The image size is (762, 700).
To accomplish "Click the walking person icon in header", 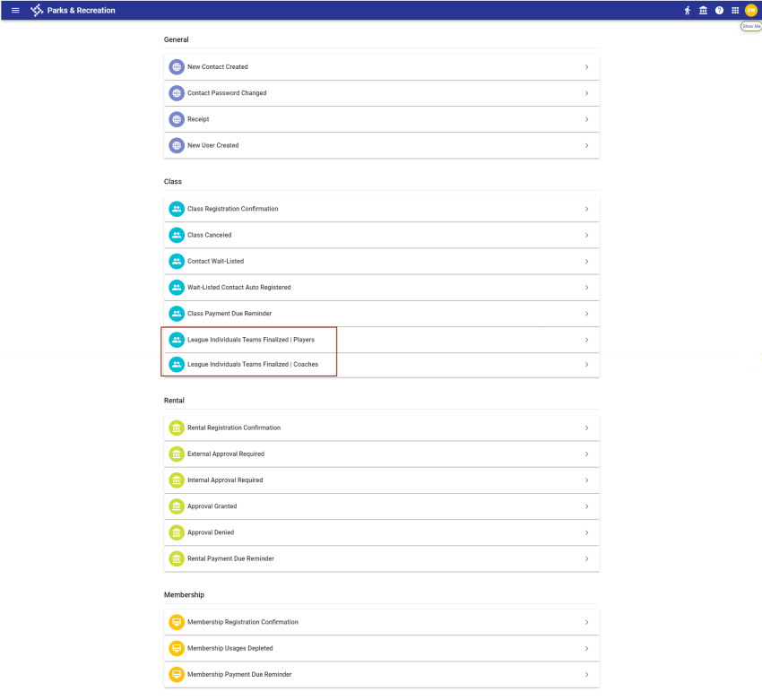I will [688, 11].
